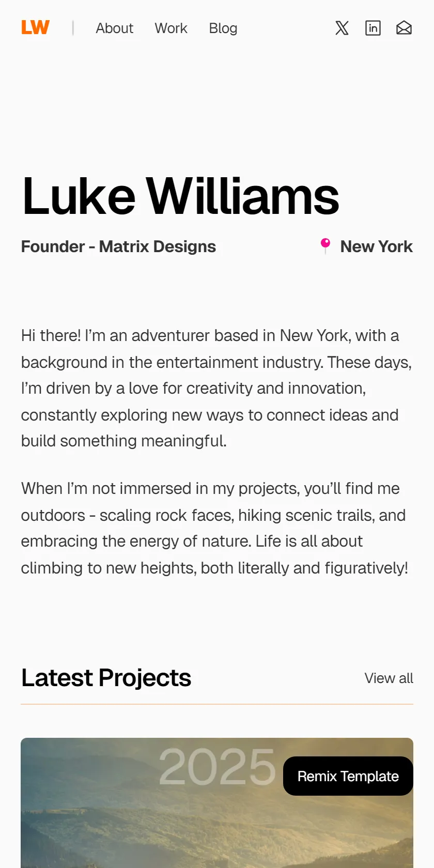434x868 pixels.
Task: Click the Latest Projects heading
Action: click(x=106, y=678)
